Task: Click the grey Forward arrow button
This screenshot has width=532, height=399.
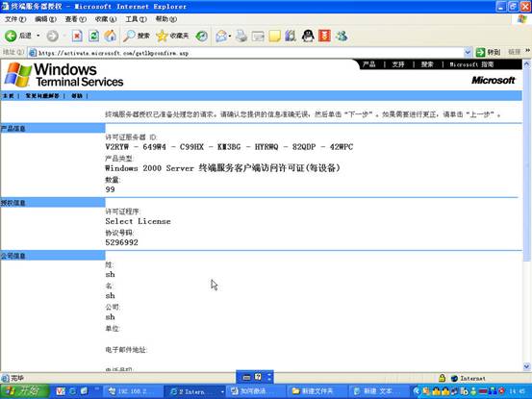Action: [52, 36]
